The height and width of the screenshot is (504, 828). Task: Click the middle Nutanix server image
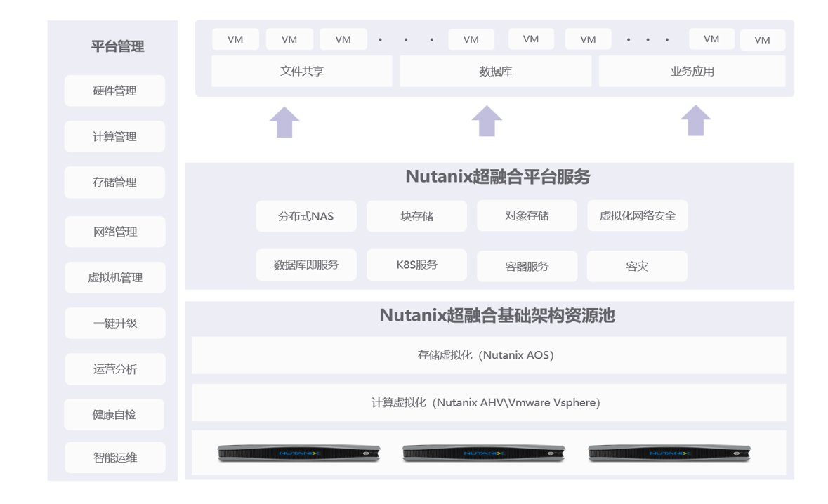[484, 453]
